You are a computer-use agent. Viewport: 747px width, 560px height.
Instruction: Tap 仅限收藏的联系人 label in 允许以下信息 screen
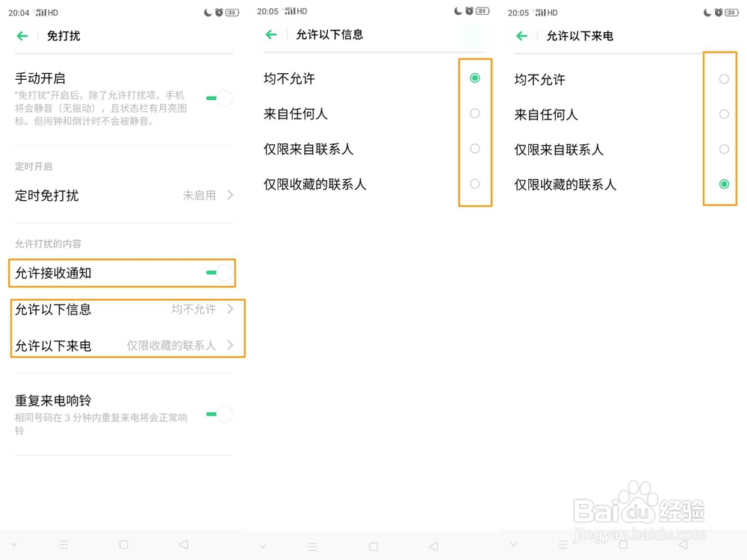click(x=315, y=184)
